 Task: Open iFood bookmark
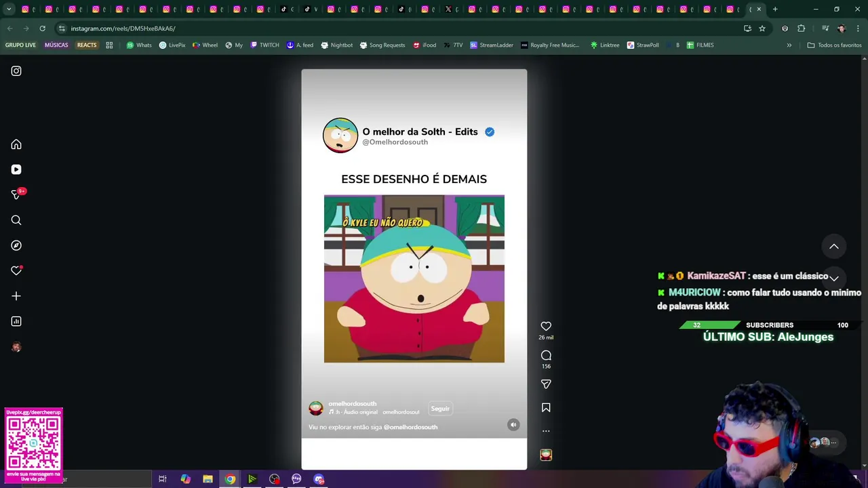425,45
